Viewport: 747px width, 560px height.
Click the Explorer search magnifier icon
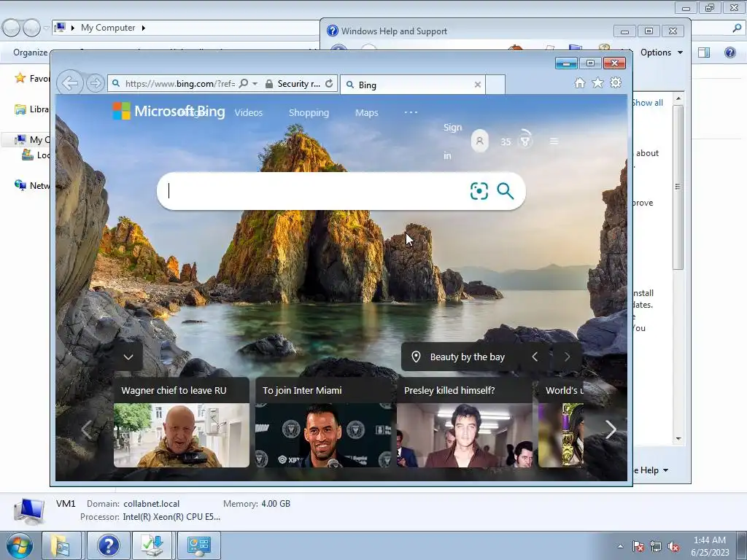tap(737, 28)
